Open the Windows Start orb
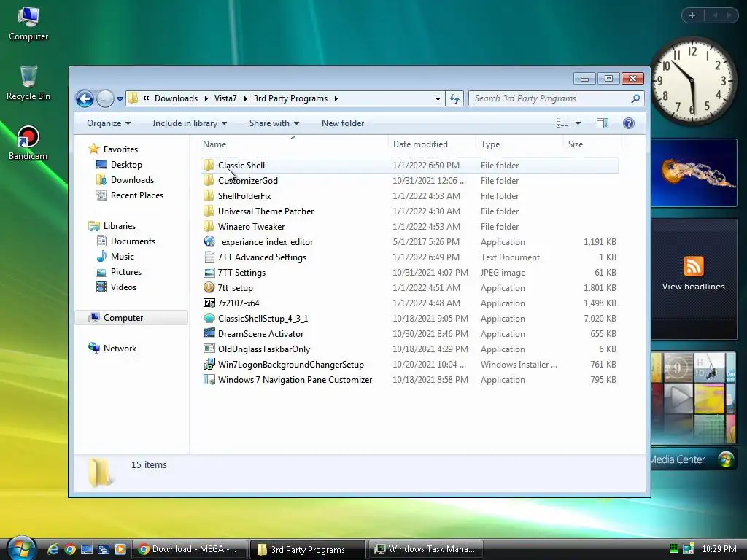Viewport: 747px width, 560px height. pyautogui.click(x=22, y=548)
